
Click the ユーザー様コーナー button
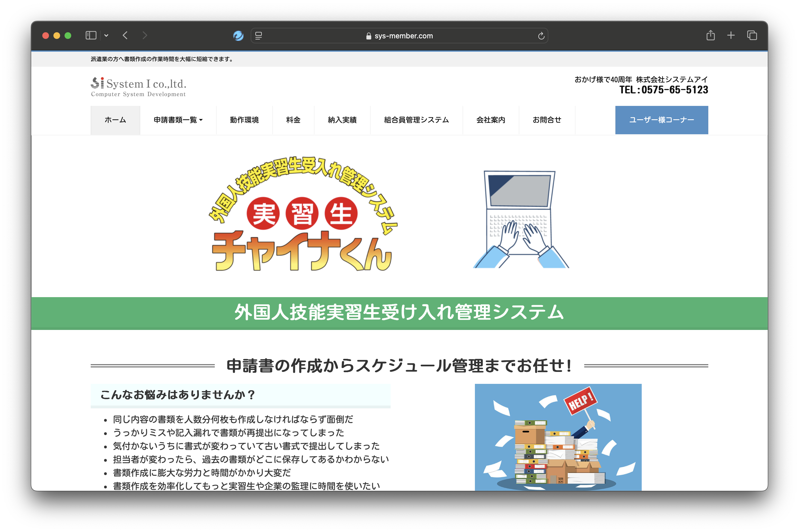pyautogui.click(x=662, y=120)
